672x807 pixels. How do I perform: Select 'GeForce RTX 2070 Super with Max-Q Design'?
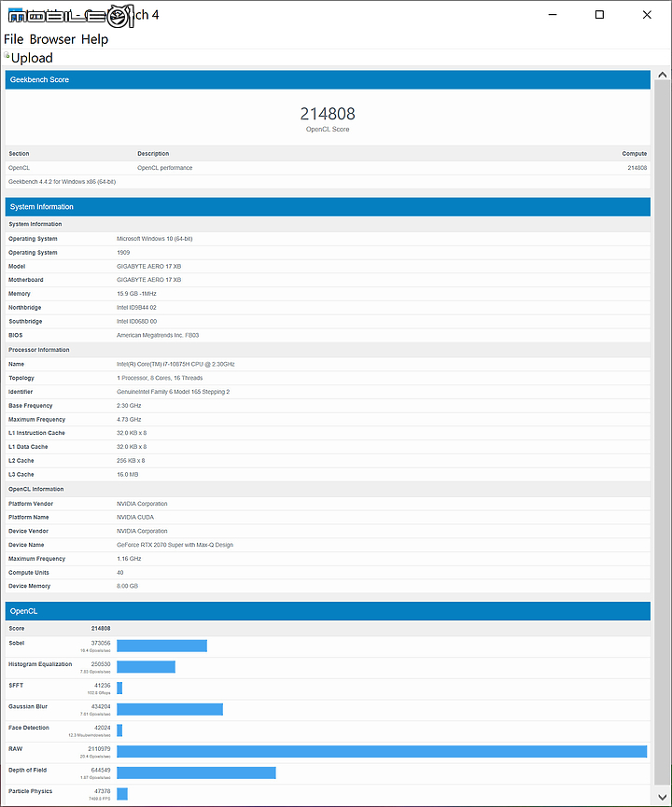[x=175, y=545]
